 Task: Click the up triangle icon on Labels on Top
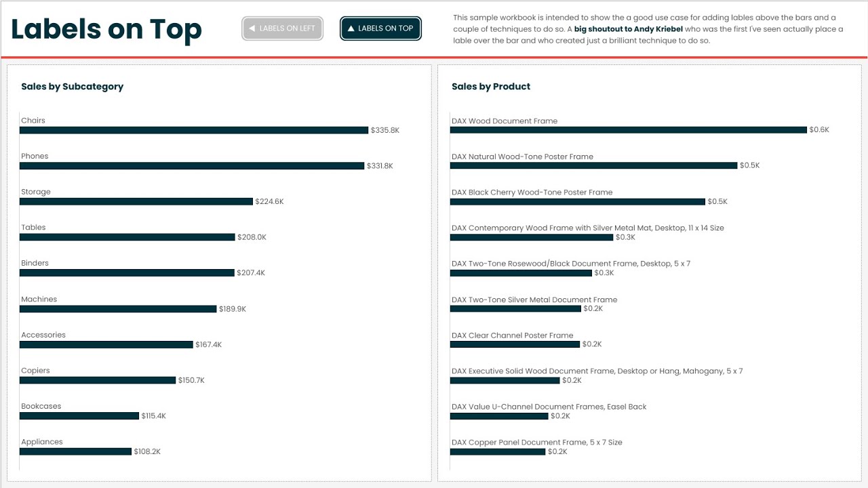coord(351,28)
